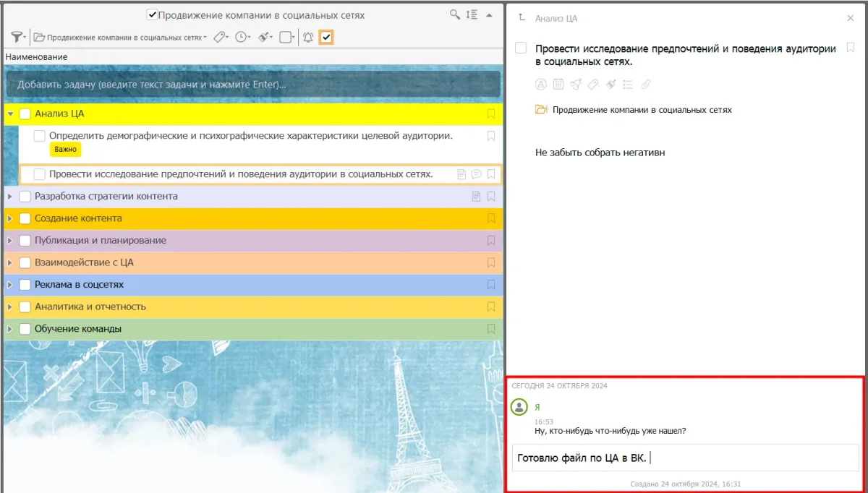Expand the Разработка стратегии контента group
Image resolution: width=868 pixels, height=493 pixels.
10,197
